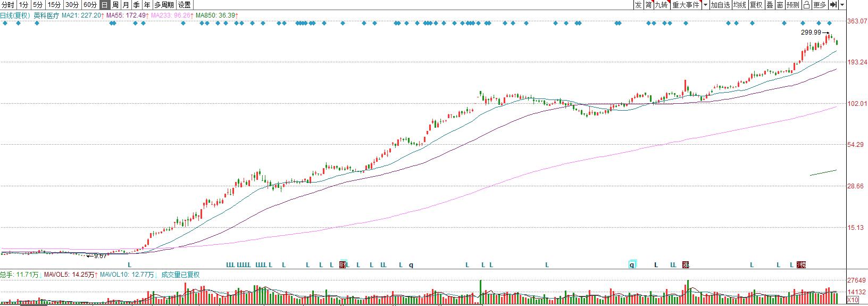Click the 简 icon button
The height and width of the screenshot is (306, 868).
pyautogui.click(x=648, y=5)
